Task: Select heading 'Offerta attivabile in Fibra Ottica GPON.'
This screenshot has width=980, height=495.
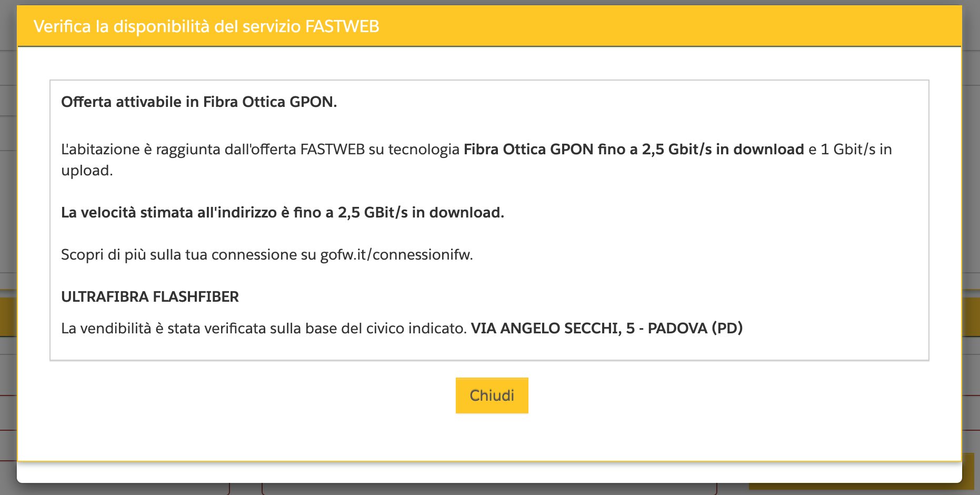Action: [x=199, y=102]
